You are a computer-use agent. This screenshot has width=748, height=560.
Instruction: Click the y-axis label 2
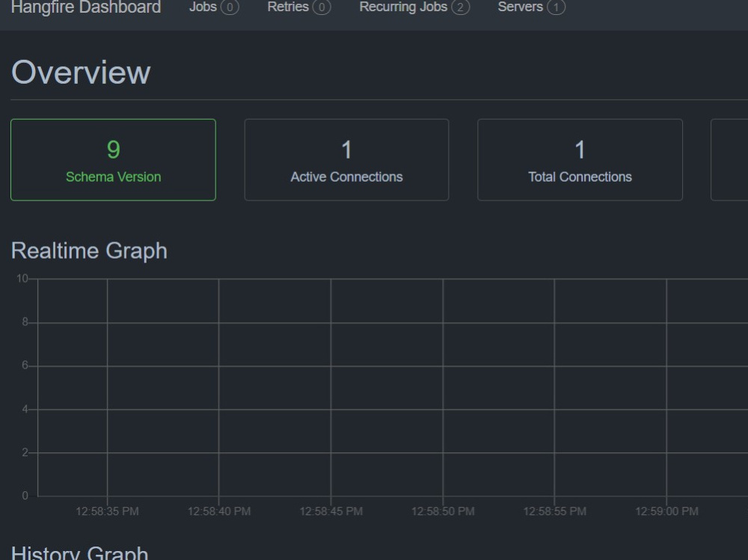25,452
